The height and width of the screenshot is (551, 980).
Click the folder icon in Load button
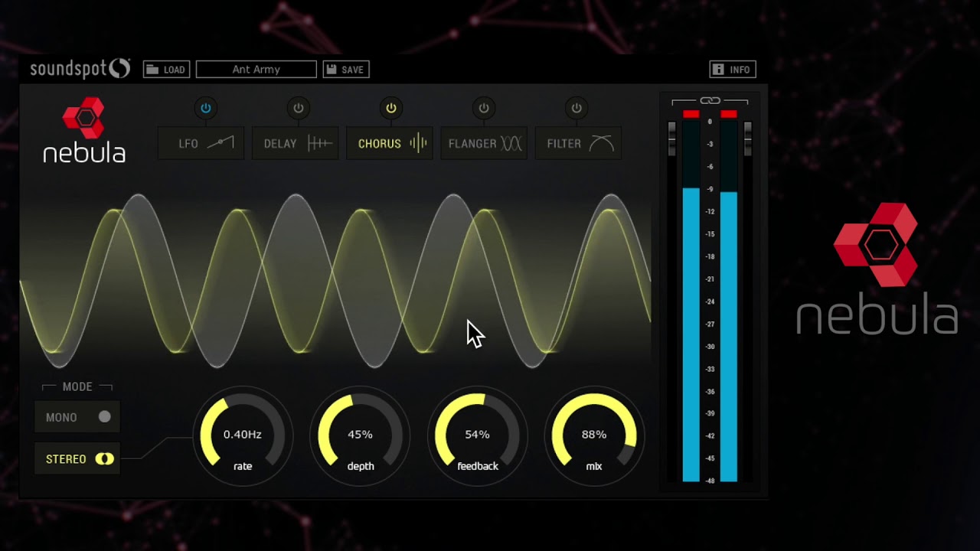152,70
